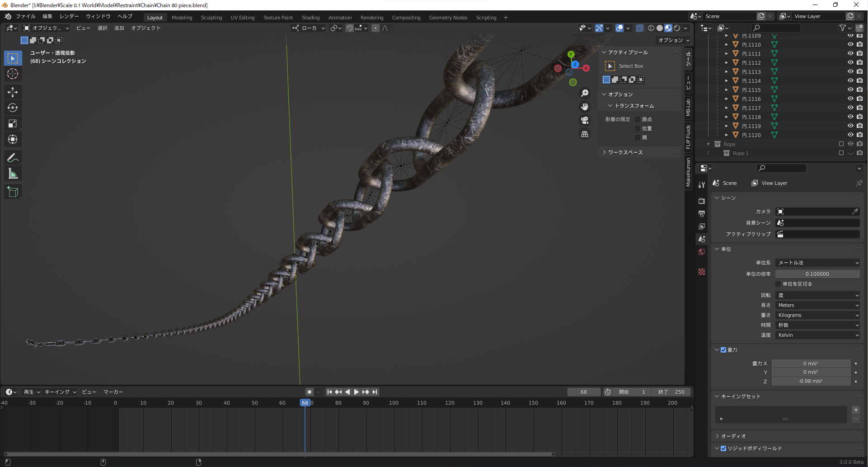Screen dimensions: 868x467
Task: Select the Measure tool
Action: tap(13, 174)
